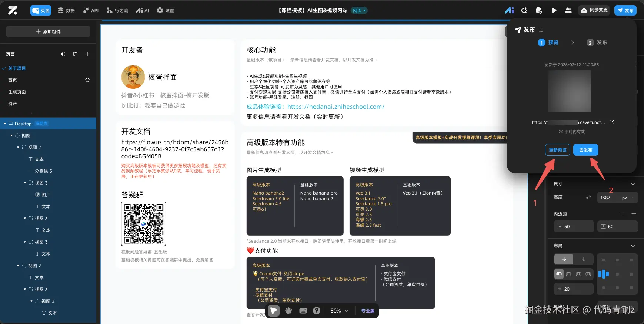This screenshot has height=324, width=644.
Task: Select the center alignment dot in grid
Action: coord(617,274)
